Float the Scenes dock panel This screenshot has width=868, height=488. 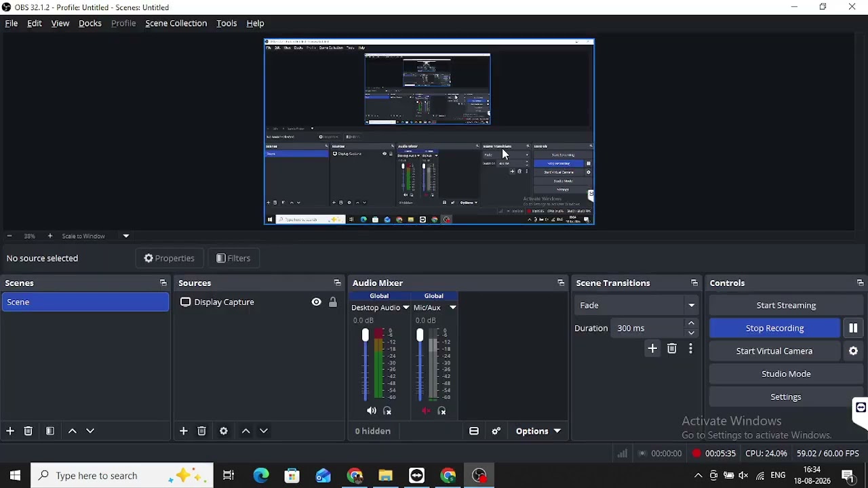pyautogui.click(x=163, y=283)
